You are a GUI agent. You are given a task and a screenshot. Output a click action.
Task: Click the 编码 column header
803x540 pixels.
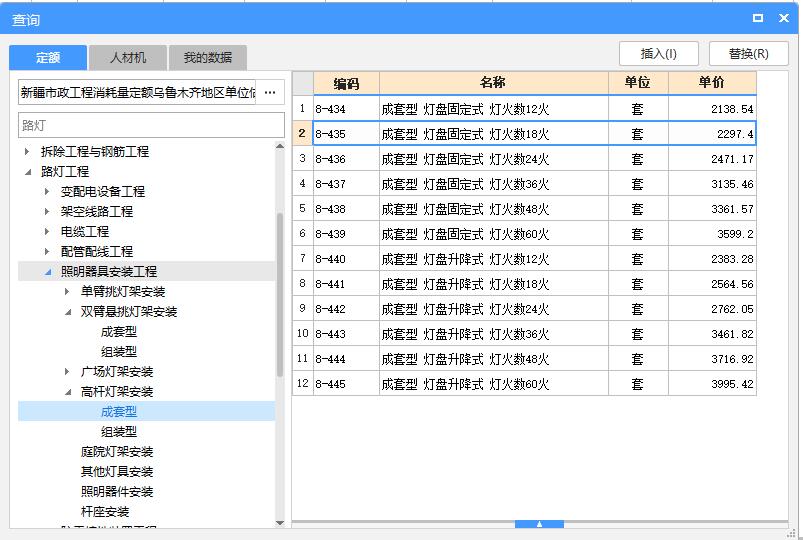click(346, 83)
